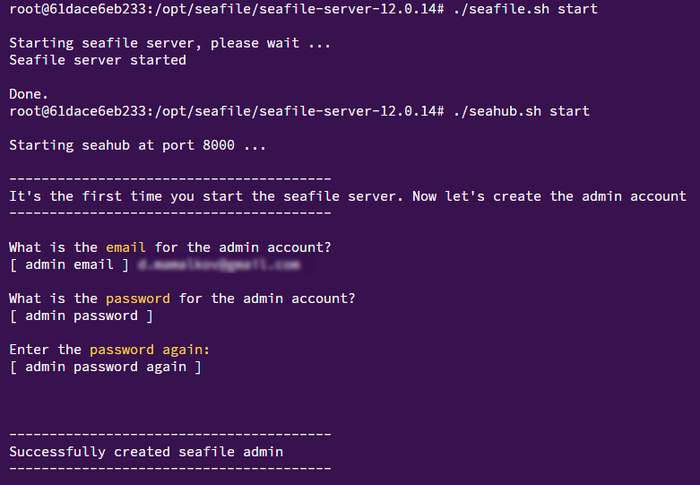Click the yellow 'password' word in question

point(138,299)
